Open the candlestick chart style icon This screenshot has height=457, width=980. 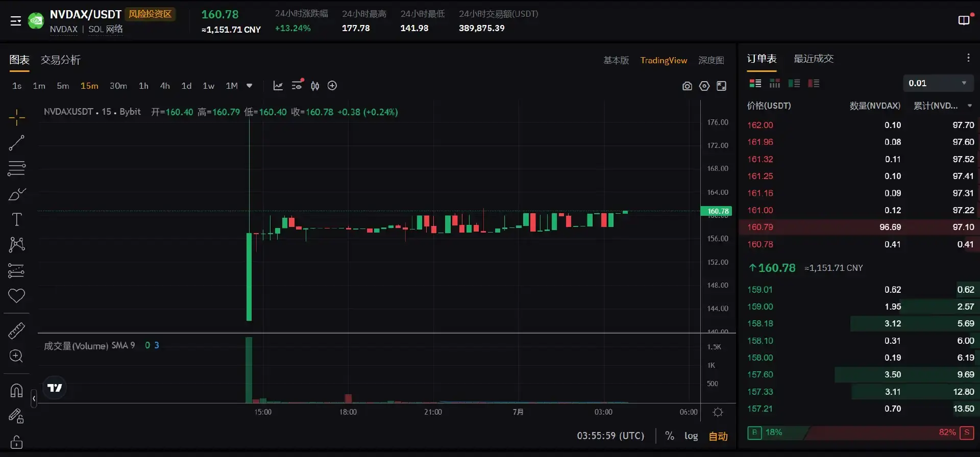click(x=315, y=86)
